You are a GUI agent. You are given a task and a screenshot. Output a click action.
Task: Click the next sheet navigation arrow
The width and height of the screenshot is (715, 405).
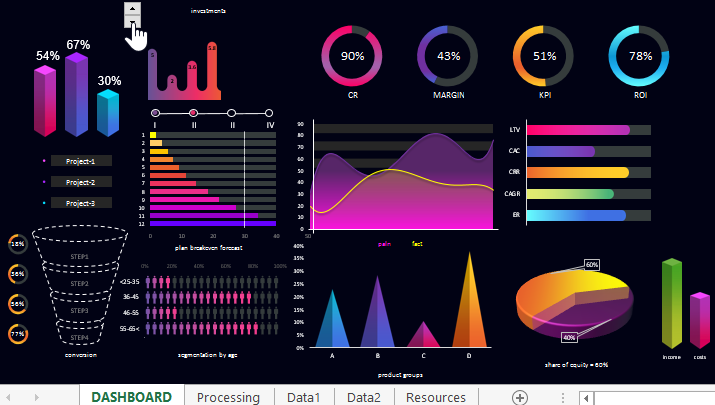coord(37,397)
